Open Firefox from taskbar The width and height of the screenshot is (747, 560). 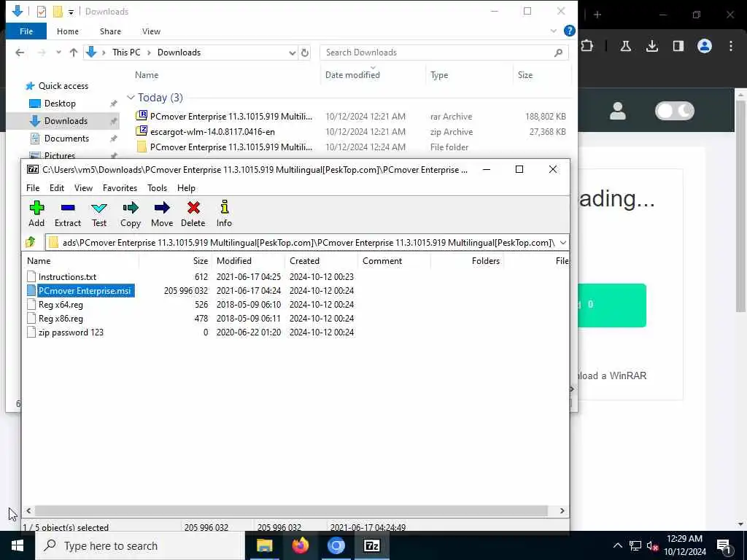[x=300, y=545]
